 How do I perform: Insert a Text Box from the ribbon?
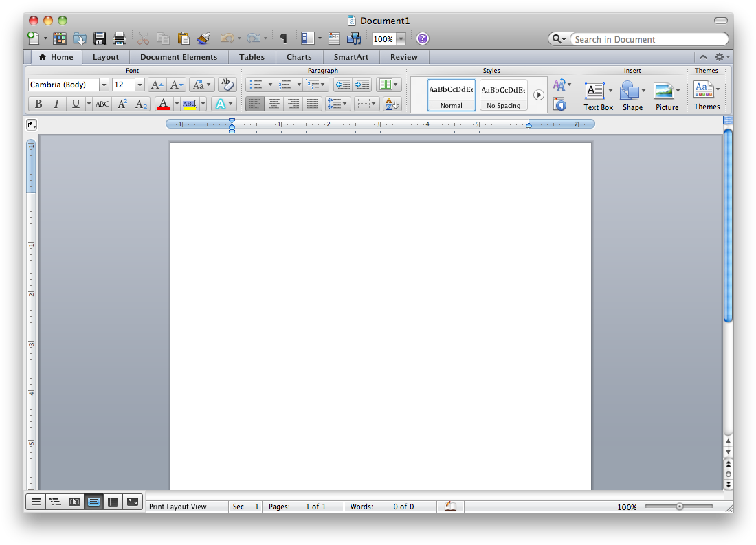595,96
